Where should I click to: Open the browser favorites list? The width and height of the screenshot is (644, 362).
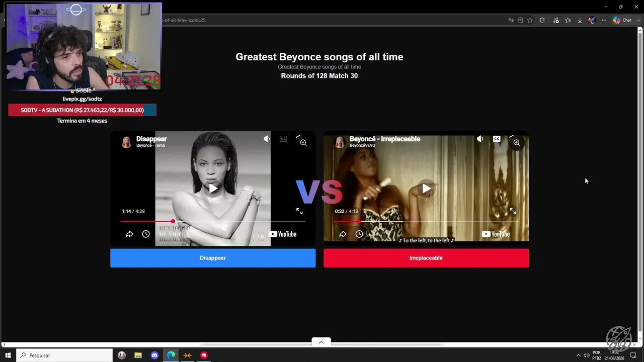pyautogui.click(x=568, y=20)
